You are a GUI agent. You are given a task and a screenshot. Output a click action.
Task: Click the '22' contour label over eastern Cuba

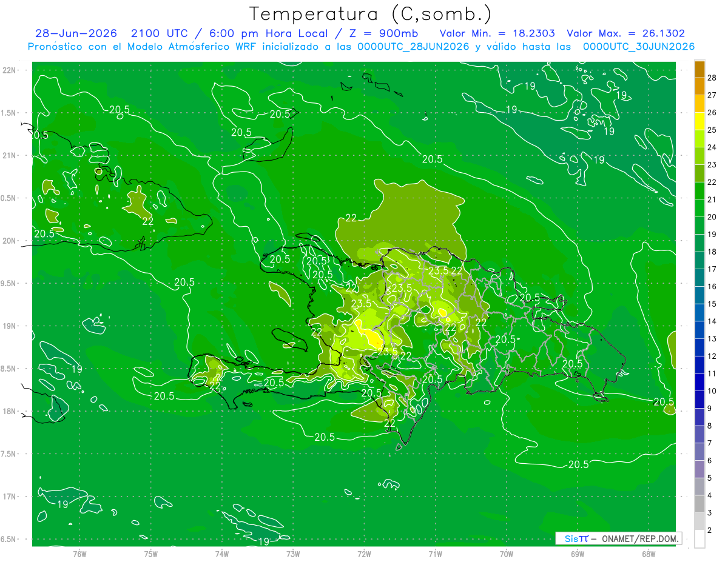(147, 221)
